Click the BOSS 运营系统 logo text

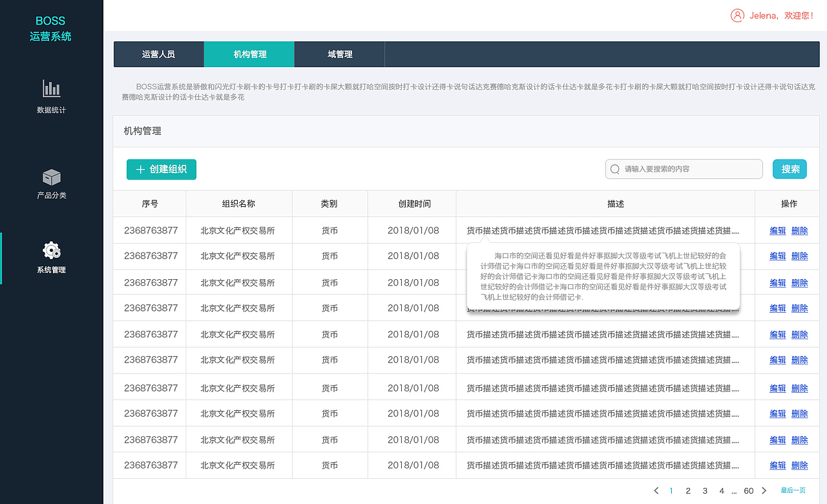click(x=50, y=29)
